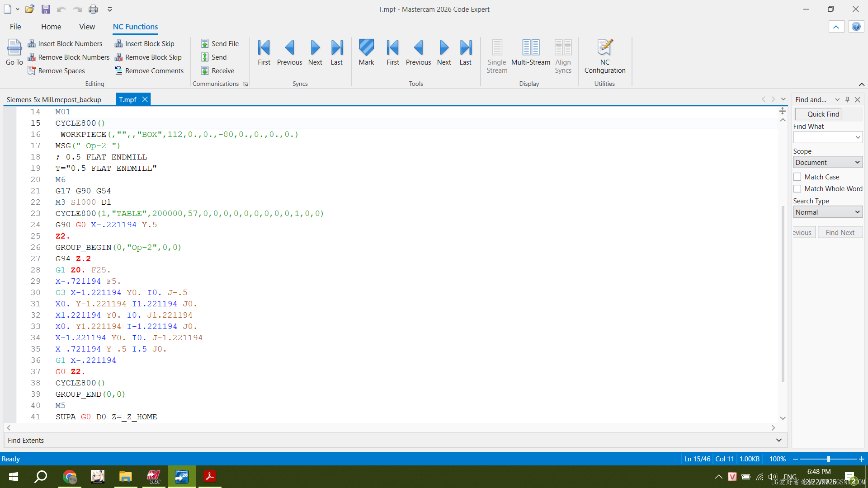Enable the Match Whole Word checkbox
The width and height of the screenshot is (868, 488).
tap(797, 189)
